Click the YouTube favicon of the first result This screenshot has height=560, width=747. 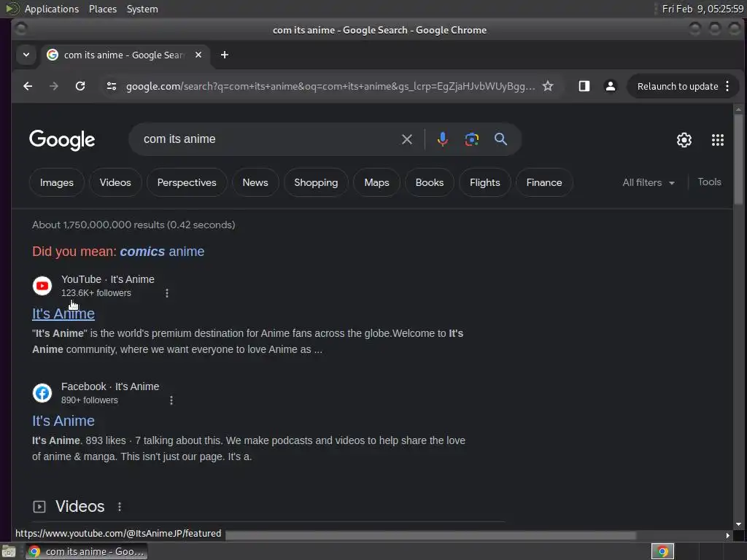pyautogui.click(x=42, y=286)
